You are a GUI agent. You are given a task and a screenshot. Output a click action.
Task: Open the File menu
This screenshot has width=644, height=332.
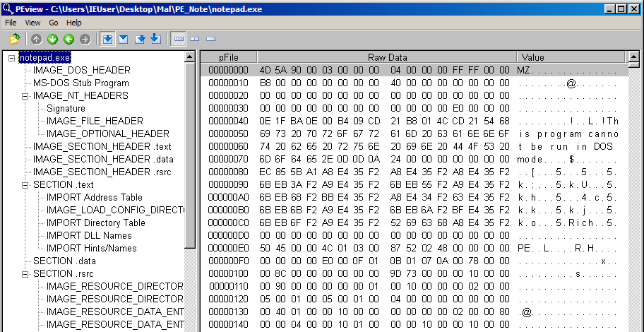[x=11, y=23]
